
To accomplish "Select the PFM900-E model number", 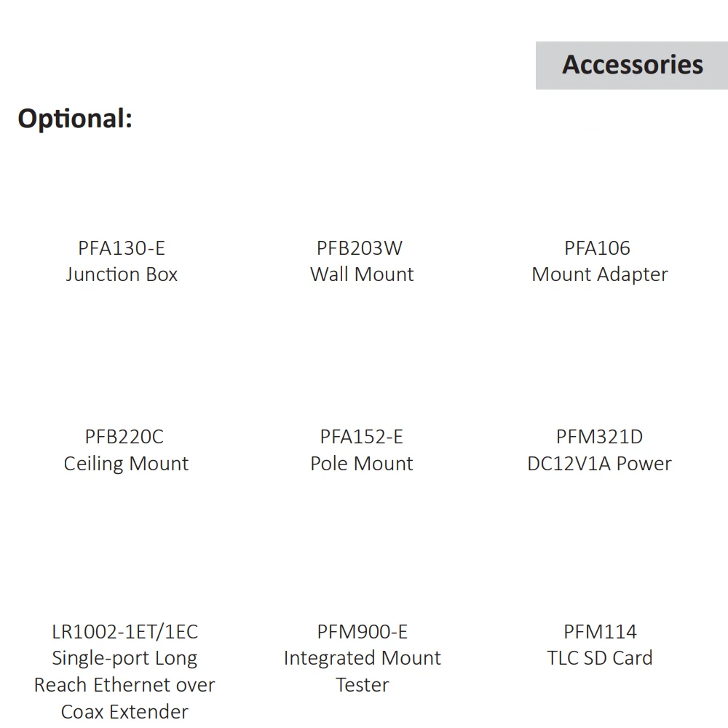I will [363, 631].
